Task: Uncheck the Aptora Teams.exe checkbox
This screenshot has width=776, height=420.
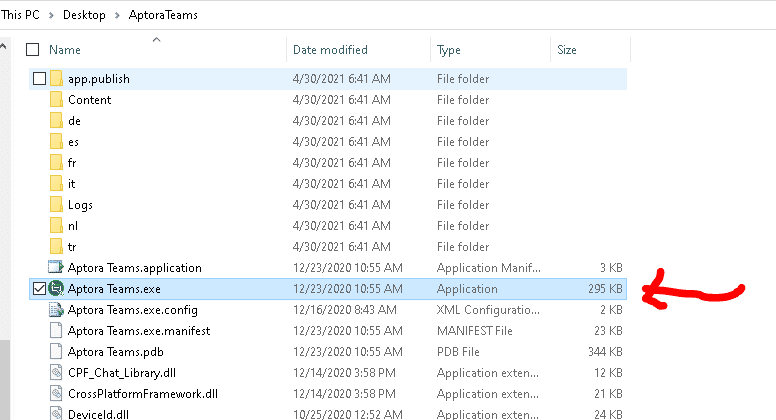Action: 40,288
